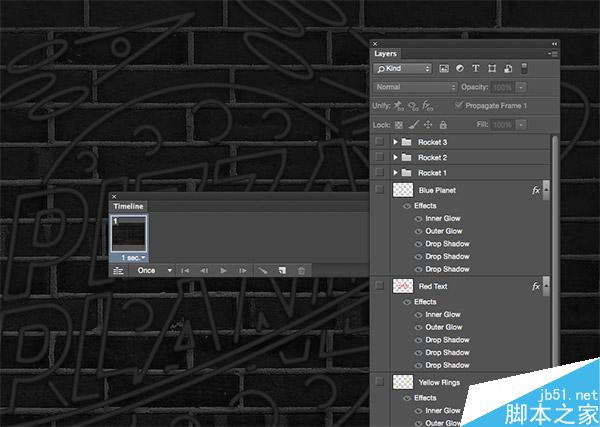600x427 pixels.
Task: Toggle Blue Planet Inner Glow eye
Action: [x=419, y=218]
